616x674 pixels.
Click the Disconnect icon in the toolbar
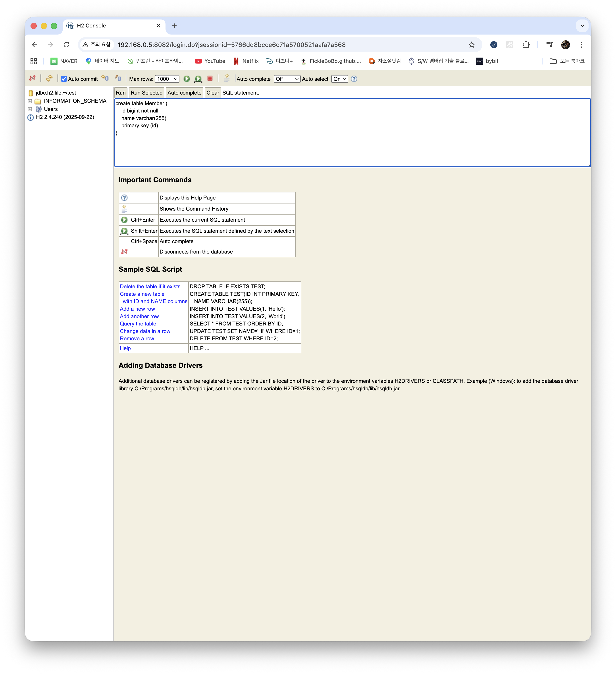pyautogui.click(x=32, y=78)
